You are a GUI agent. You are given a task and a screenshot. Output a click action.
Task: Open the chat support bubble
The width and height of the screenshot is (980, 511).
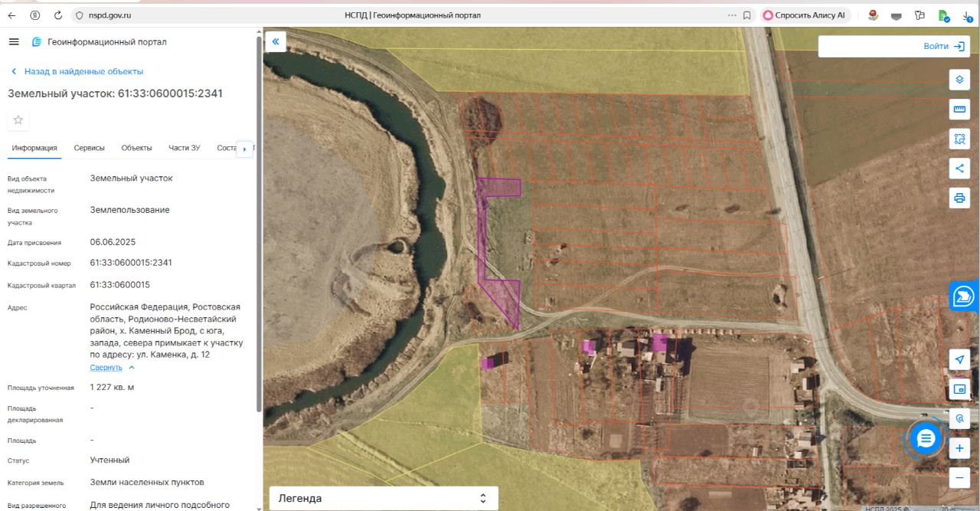(926, 438)
